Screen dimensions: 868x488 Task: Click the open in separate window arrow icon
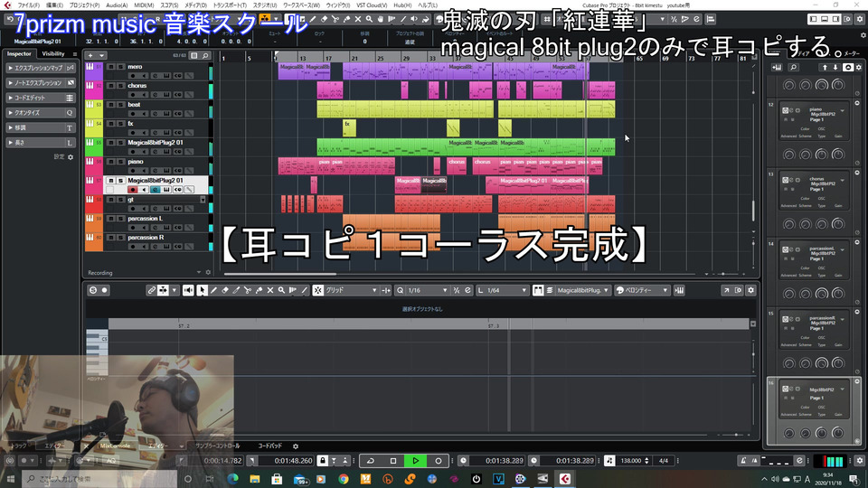726,290
